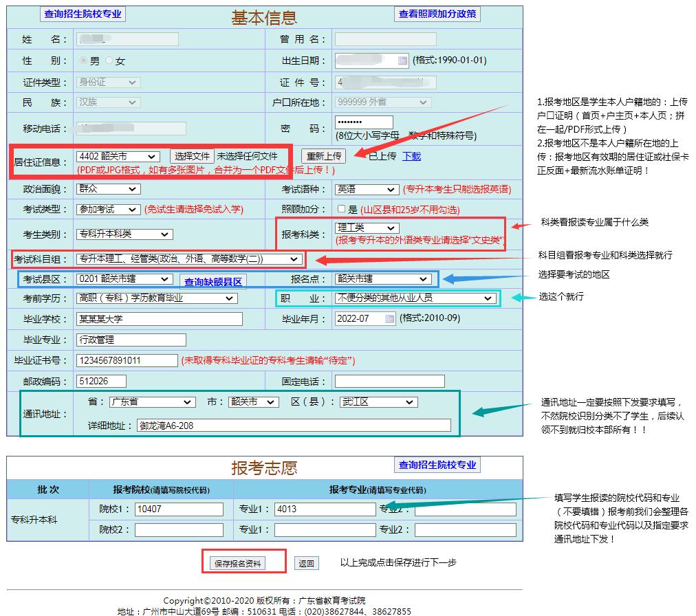
Task: Open the 考试科目组 dropdown
Action: click(x=189, y=258)
